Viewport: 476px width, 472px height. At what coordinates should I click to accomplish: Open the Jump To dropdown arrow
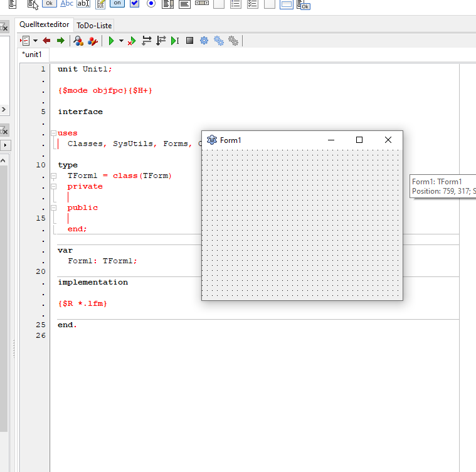click(x=35, y=41)
